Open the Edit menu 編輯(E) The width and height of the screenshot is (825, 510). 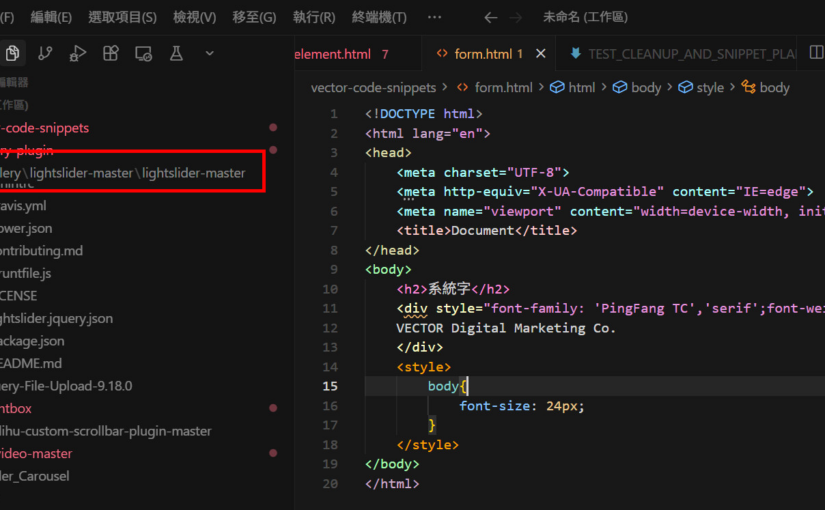coord(51,17)
